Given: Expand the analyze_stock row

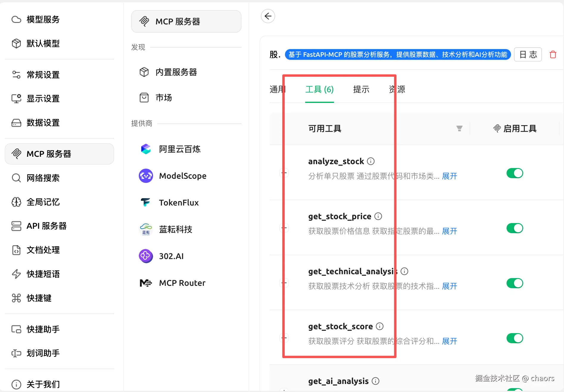Looking at the screenshot, I should click(x=284, y=173).
